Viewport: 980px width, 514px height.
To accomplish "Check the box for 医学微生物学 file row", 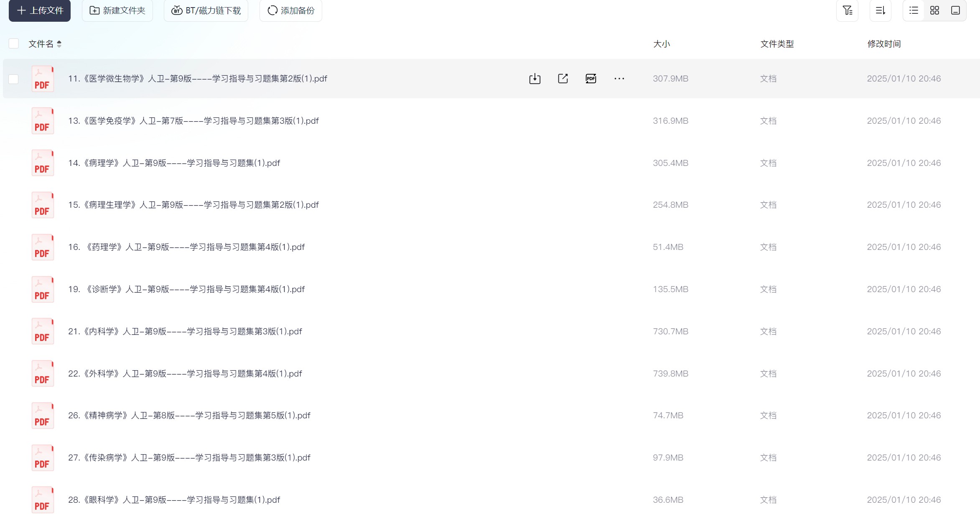I will point(14,79).
